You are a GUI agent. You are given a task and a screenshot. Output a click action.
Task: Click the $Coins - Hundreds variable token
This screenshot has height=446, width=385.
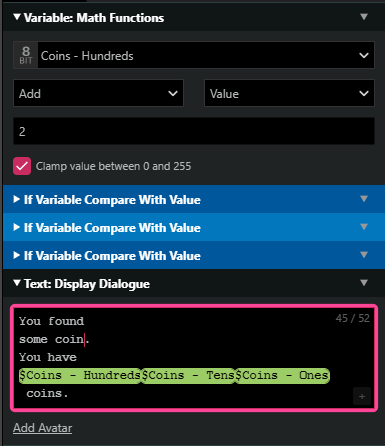(x=80, y=376)
